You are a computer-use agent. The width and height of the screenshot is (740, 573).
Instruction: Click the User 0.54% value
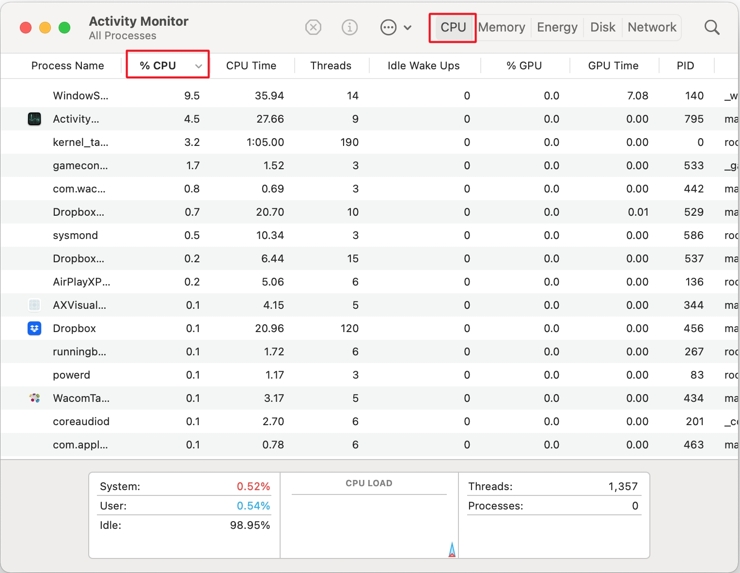pyautogui.click(x=253, y=506)
